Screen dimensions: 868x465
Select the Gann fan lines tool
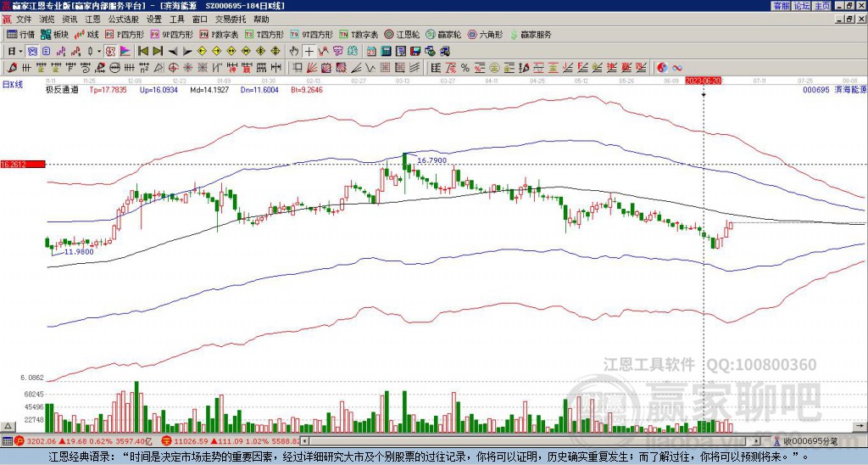coord(311,68)
